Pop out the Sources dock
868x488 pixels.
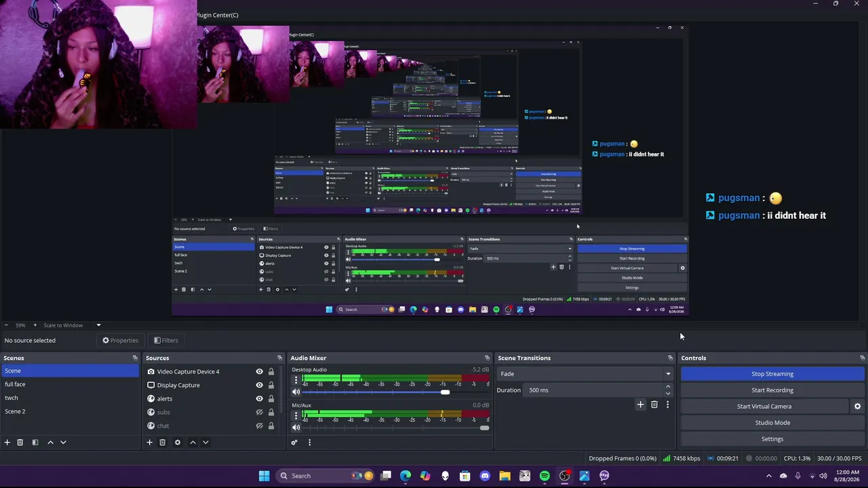point(279,358)
